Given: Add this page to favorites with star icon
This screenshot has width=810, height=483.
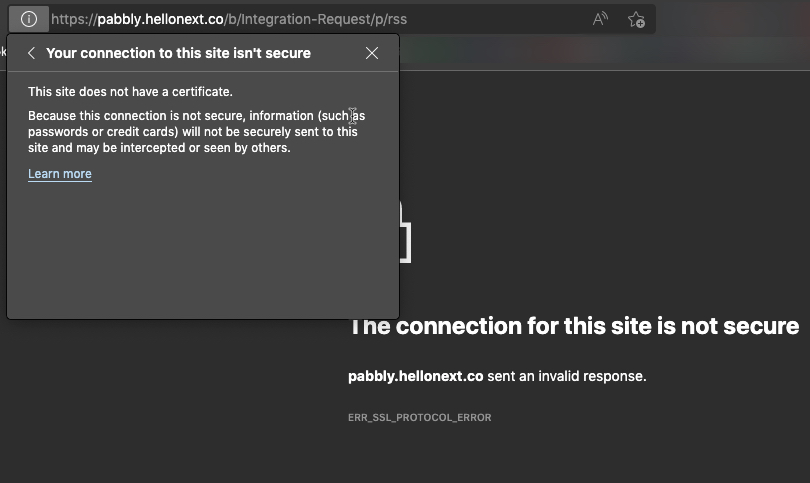Looking at the screenshot, I should point(636,19).
